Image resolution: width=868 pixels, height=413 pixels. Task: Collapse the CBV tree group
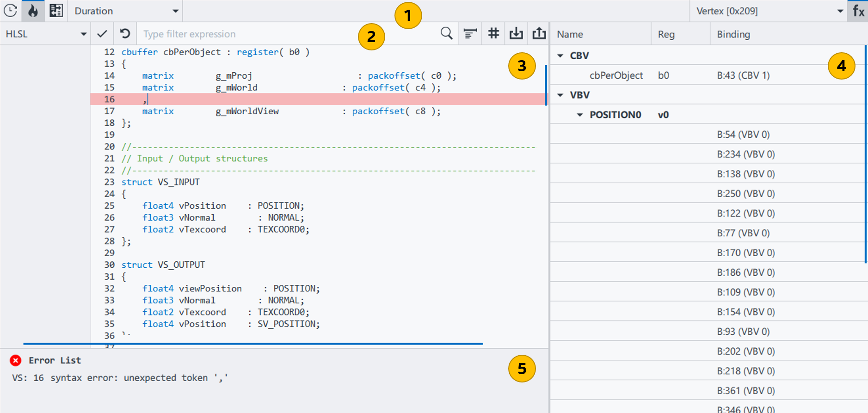pos(560,55)
